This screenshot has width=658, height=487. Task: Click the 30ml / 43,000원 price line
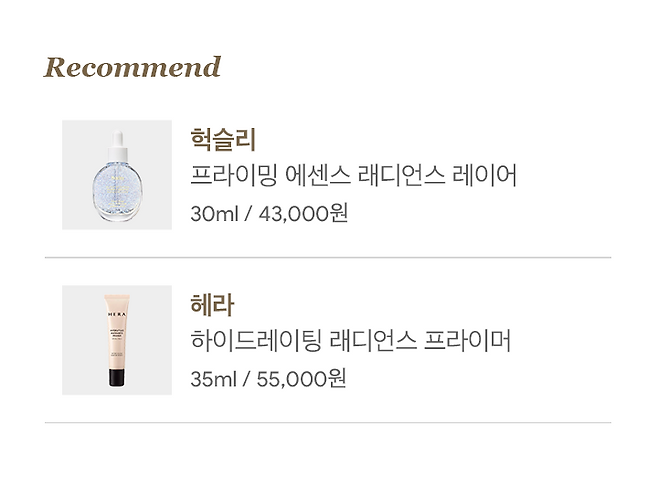click(x=269, y=214)
